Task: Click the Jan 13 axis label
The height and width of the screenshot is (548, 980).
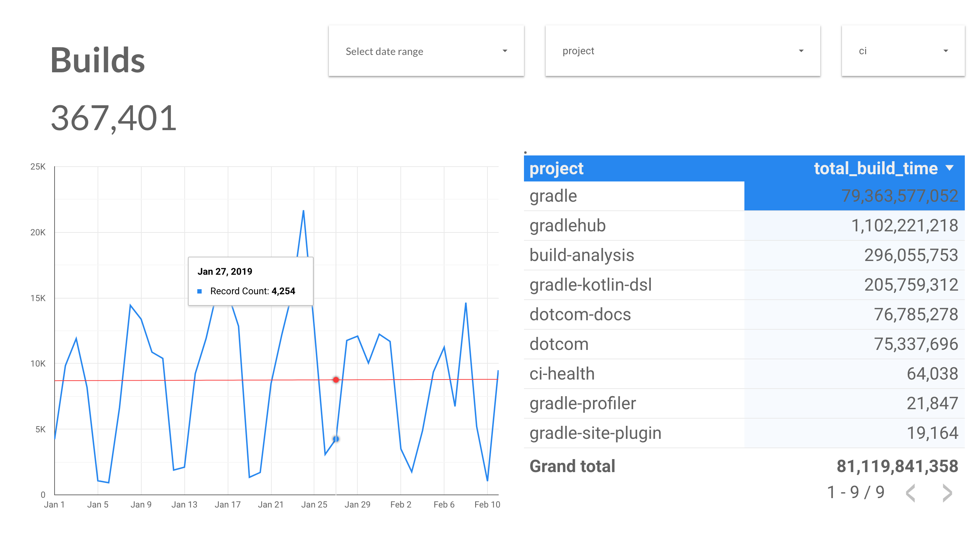Action: (x=184, y=505)
